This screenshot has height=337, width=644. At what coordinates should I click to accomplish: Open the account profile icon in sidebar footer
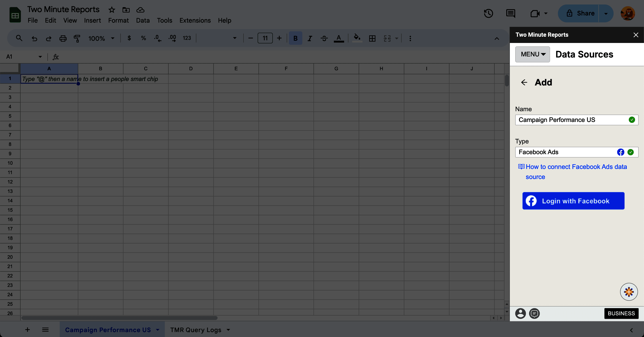tap(521, 313)
